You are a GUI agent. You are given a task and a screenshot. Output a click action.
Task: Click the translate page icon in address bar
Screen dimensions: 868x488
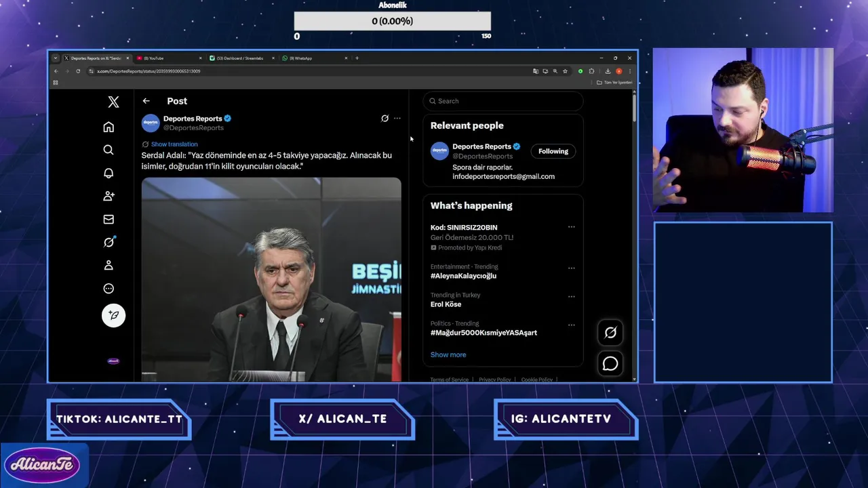pos(536,71)
